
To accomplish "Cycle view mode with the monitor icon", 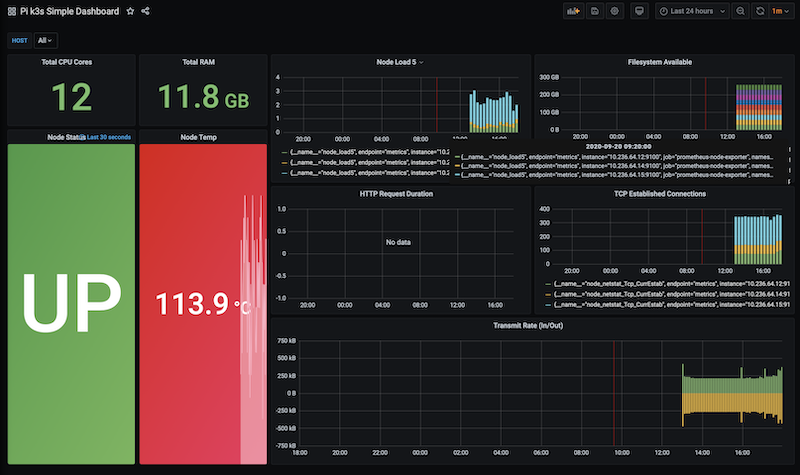I will tap(639, 11).
